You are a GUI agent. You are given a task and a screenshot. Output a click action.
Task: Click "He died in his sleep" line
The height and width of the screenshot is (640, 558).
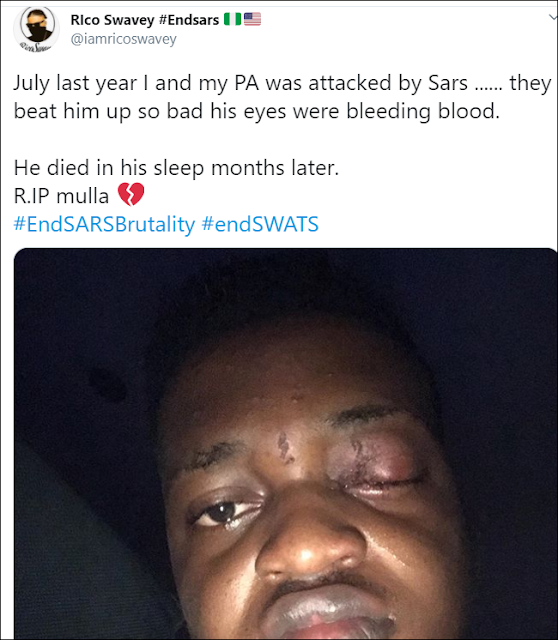click(x=176, y=168)
